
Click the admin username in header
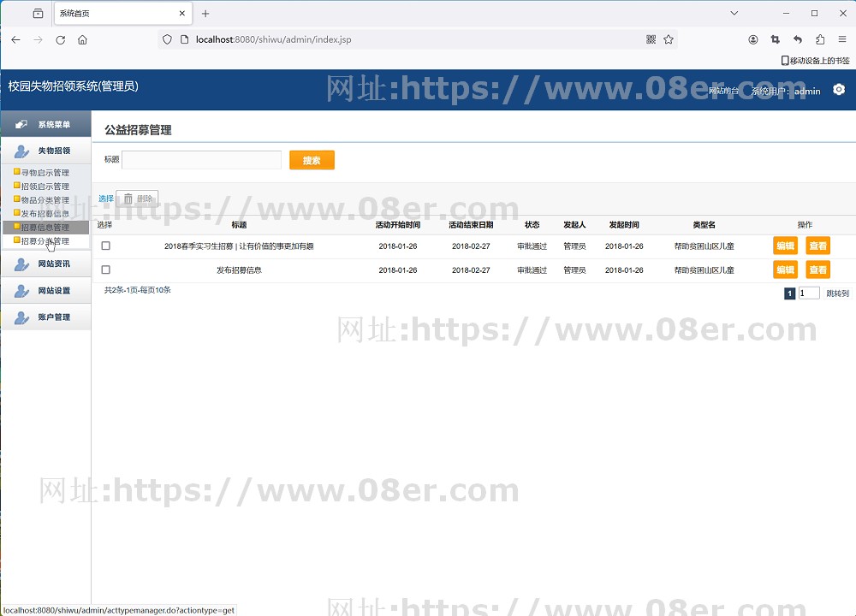(x=807, y=92)
